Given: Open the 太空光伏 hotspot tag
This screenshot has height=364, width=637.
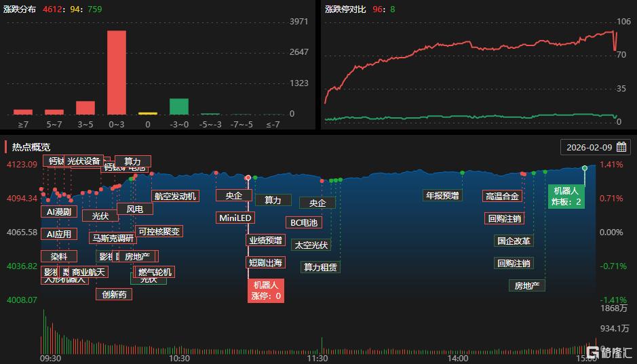Looking at the screenshot, I should 311,245.
